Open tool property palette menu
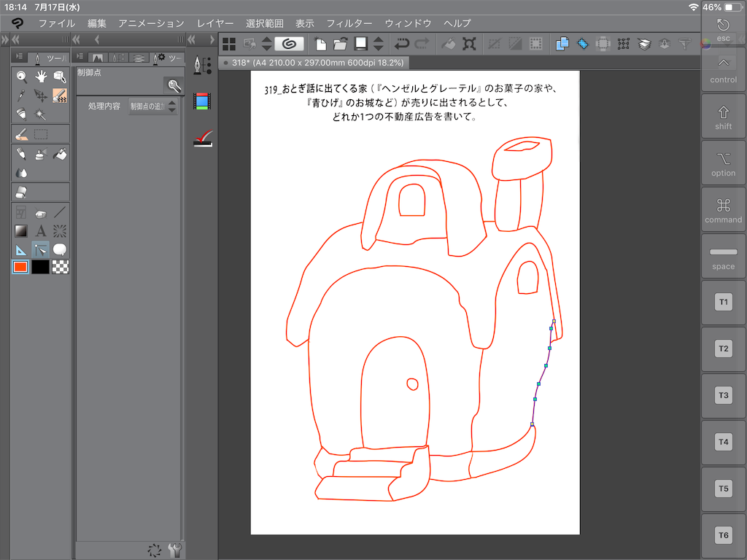This screenshot has width=747, height=560. pyautogui.click(x=80, y=57)
